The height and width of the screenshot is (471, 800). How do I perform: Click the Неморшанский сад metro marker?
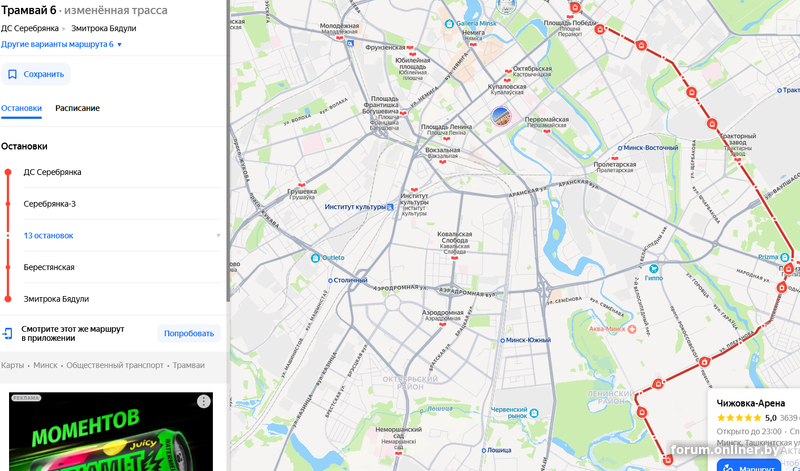point(398,453)
